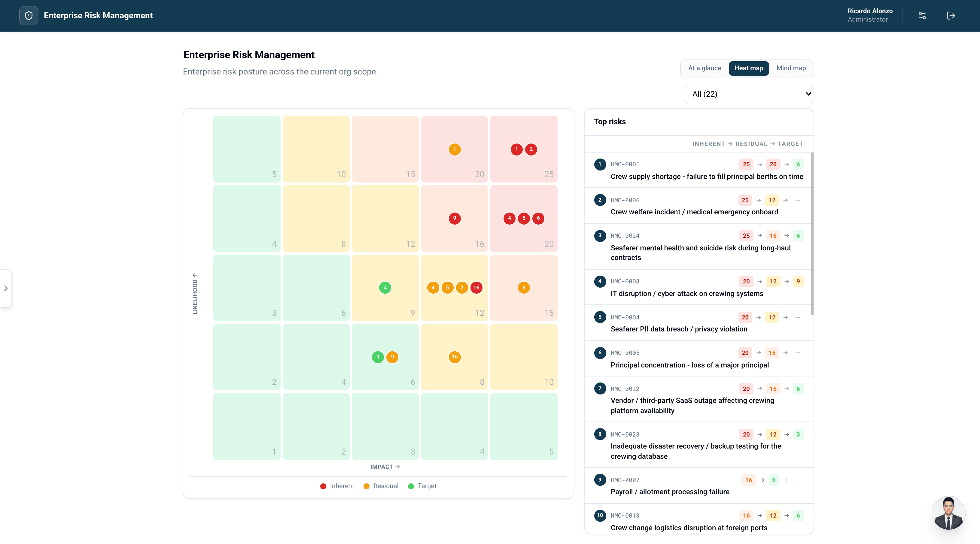
Task: Click orange residual marker 1 in cell 20
Action: pos(455,150)
